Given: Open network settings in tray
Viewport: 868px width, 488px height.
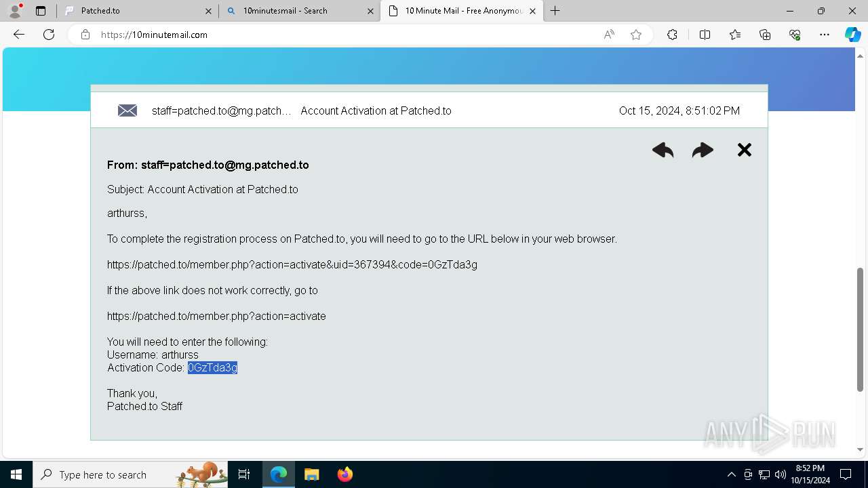Looking at the screenshot, I should coord(764,474).
